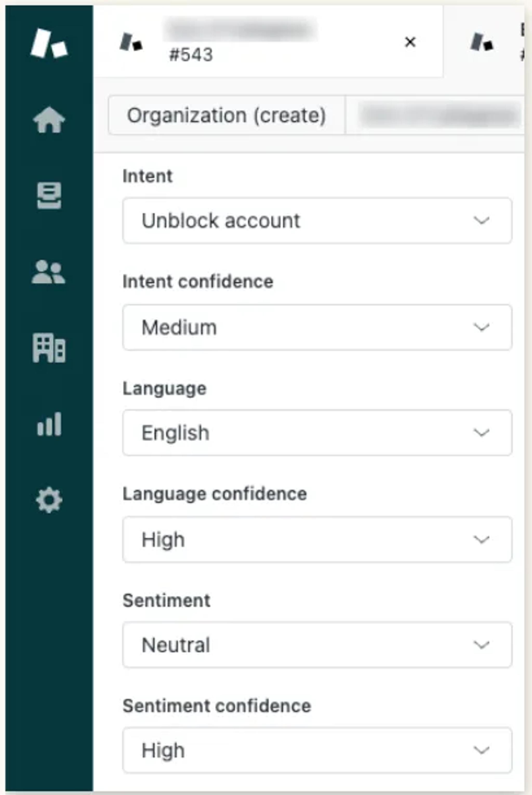
Task: Open the Organizations building icon
Action: (x=49, y=348)
